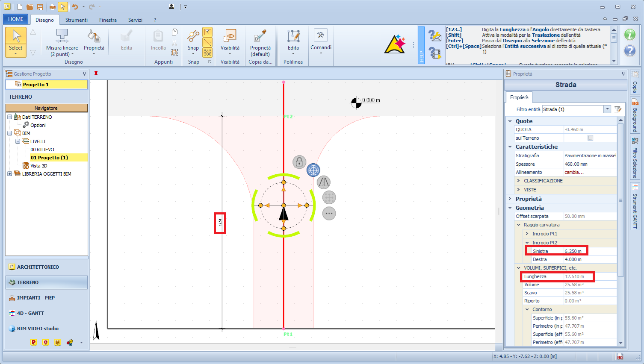Image resolution: width=644 pixels, height=364 pixels.
Task: Toggle the 'sul Terreno' checkbox
Action: (590, 138)
